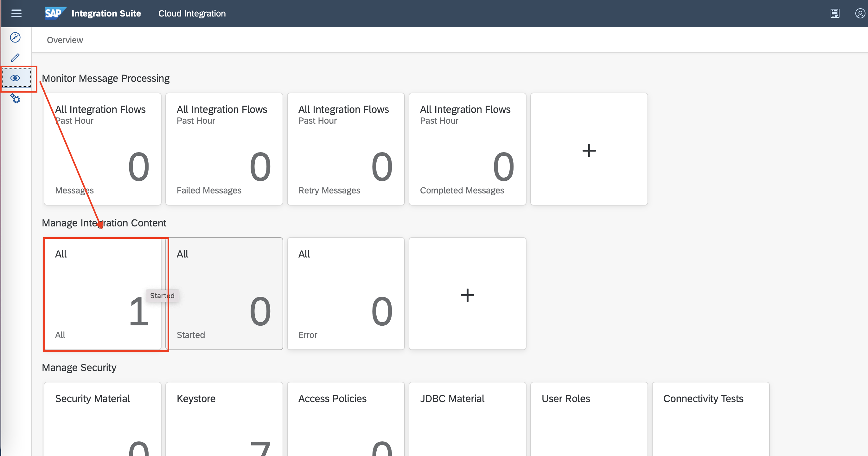Viewport: 868px width, 456px height.
Task: Select the Monitor eye icon in sidebar
Action: (16, 78)
